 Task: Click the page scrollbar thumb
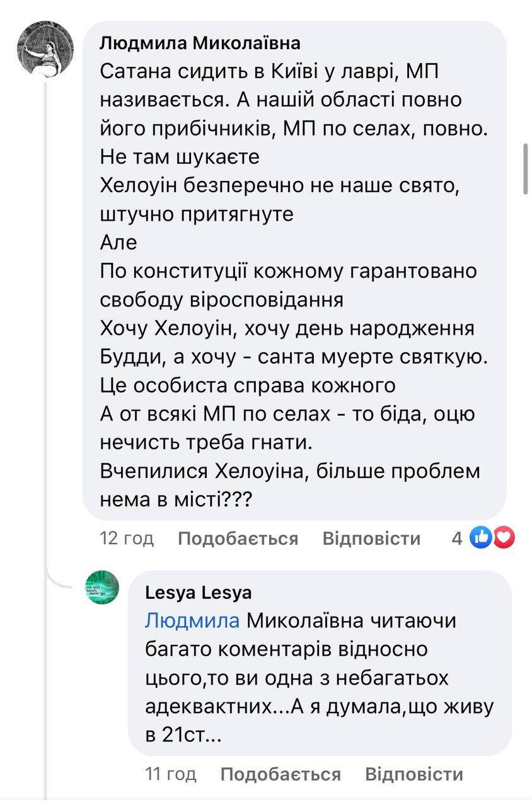click(x=526, y=168)
